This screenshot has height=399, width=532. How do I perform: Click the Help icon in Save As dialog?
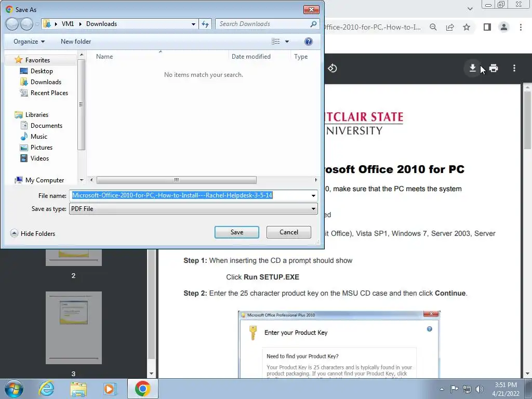[x=309, y=42]
